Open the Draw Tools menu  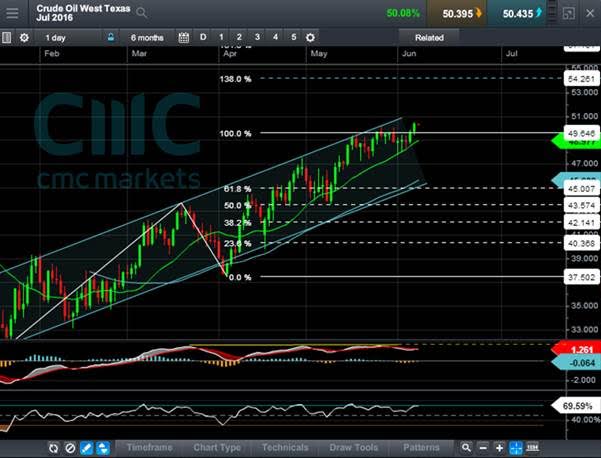353,447
